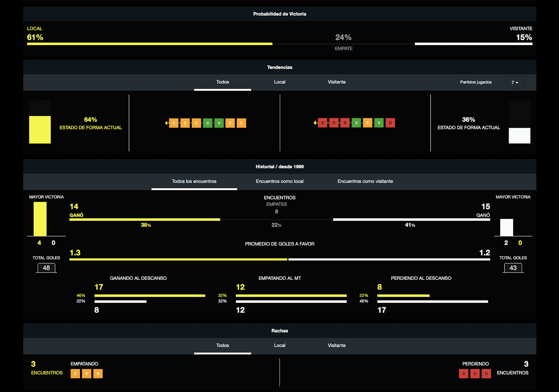Click the second green V in local form
The width and height of the screenshot is (559, 392).
pyautogui.click(x=219, y=123)
